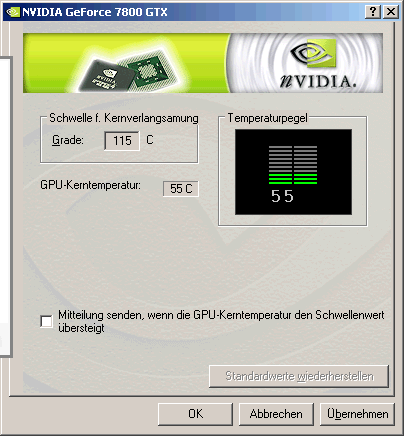Confirm settings with the OK button
Screen dimensions: 404x436
point(195,414)
